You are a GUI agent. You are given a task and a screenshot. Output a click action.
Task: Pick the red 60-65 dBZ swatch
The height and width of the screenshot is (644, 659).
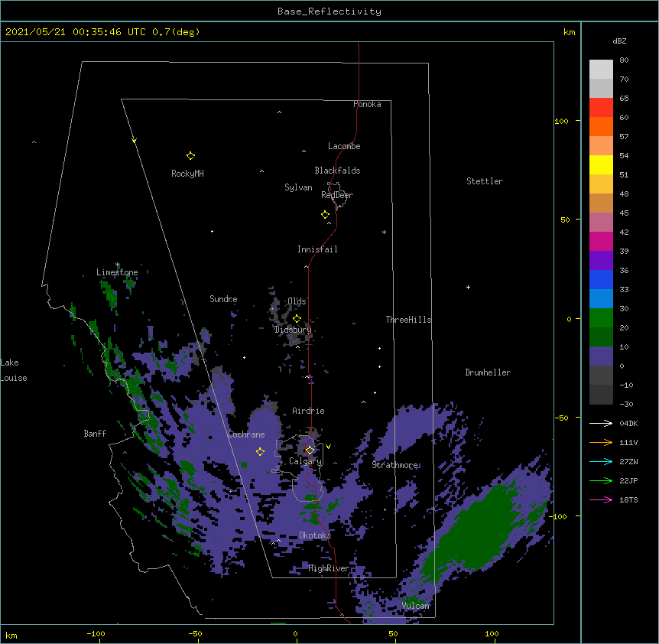[601, 108]
